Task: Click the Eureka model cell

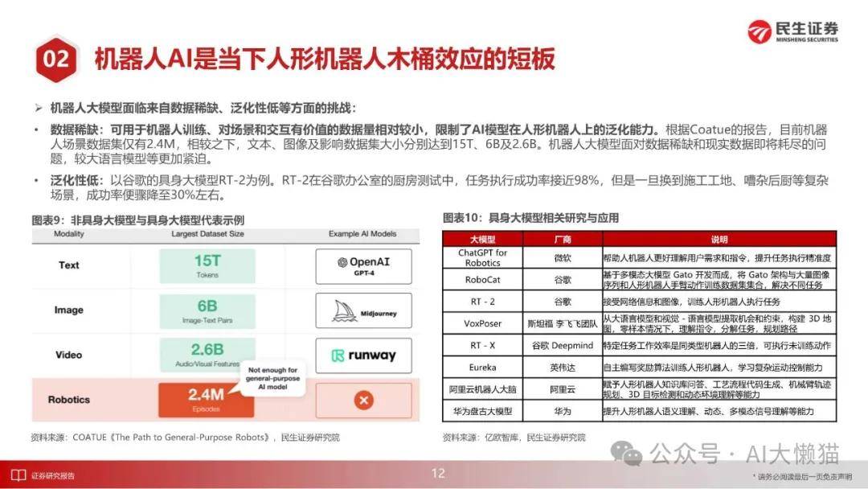Action: pyautogui.click(x=483, y=368)
